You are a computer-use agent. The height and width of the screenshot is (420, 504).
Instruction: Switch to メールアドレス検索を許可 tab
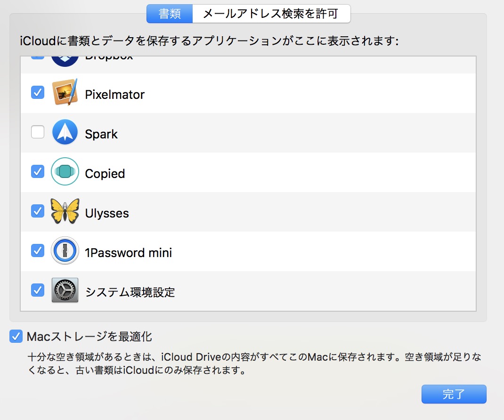[271, 14]
